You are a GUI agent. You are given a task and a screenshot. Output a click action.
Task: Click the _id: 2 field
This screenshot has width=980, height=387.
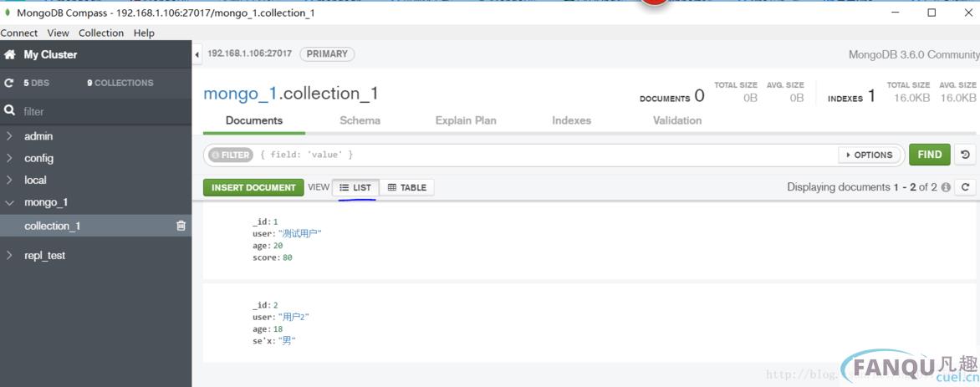tap(265, 305)
